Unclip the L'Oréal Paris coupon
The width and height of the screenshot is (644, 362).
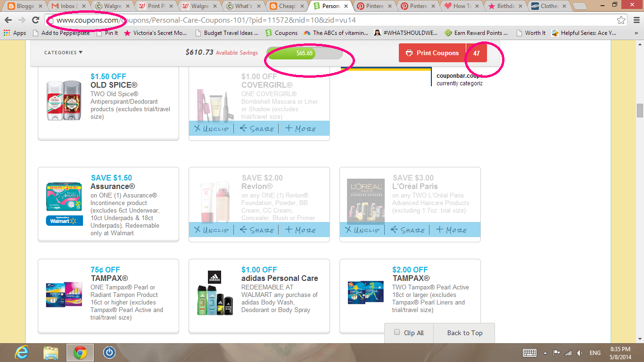(362, 230)
